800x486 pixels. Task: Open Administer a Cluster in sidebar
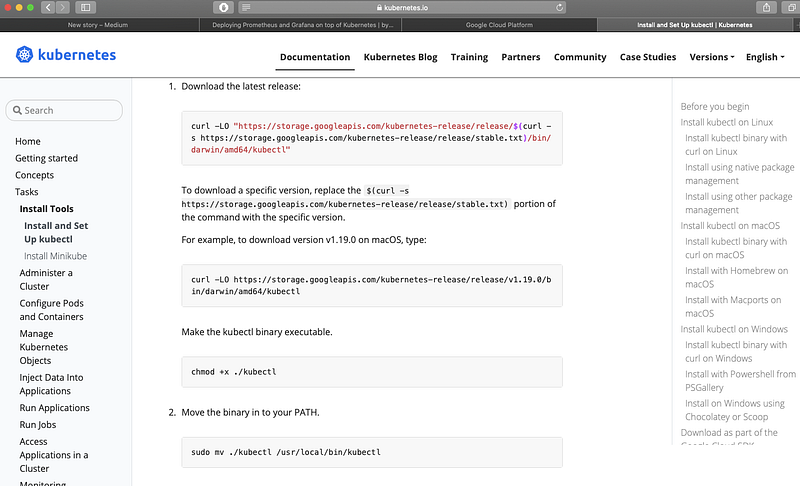(x=46, y=279)
